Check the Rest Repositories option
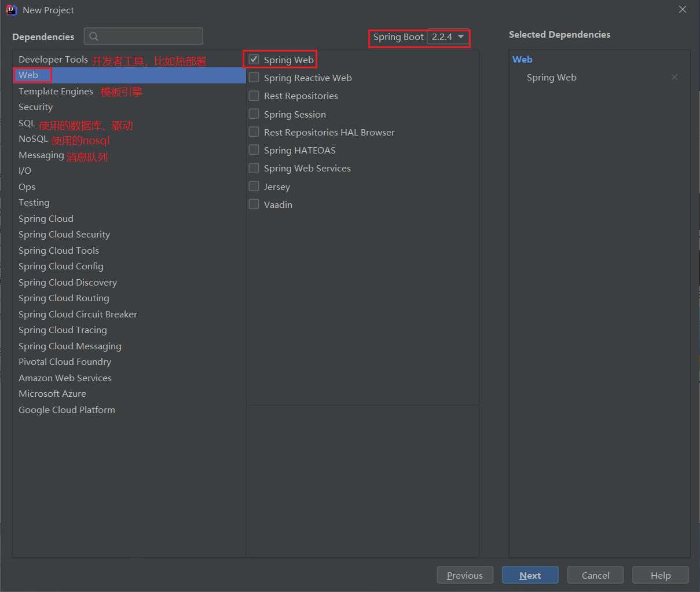Viewport: 700px width, 592px height. [254, 95]
